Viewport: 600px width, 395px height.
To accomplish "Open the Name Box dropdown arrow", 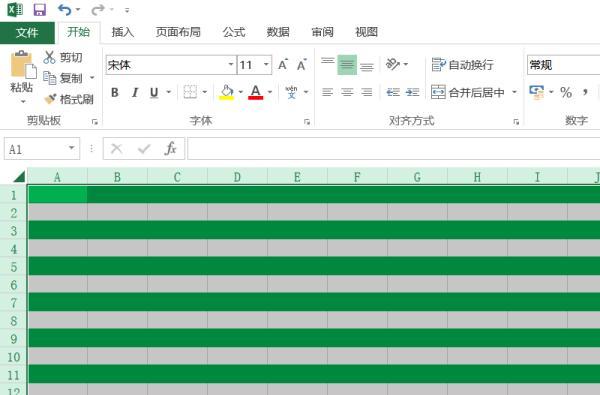I will point(71,148).
